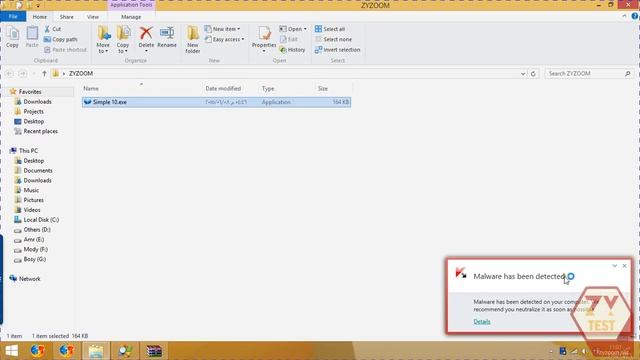The height and width of the screenshot is (360, 640).
Task: Click the Search ZYZOOM box
Action: pyautogui.click(x=589, y=73)
